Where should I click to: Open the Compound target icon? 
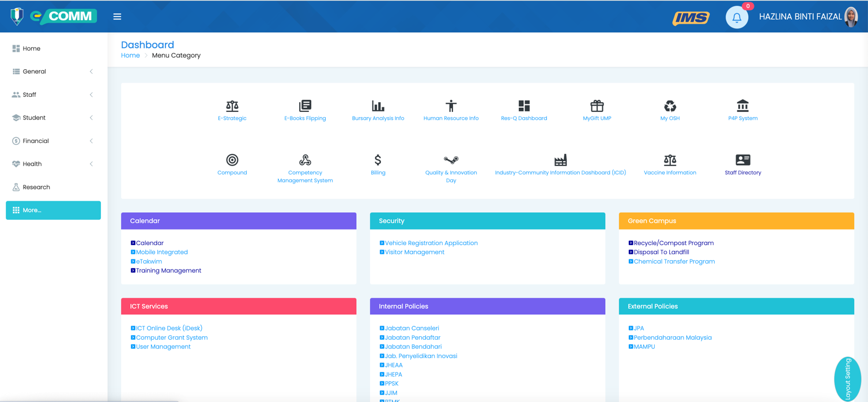click(232, 160)
